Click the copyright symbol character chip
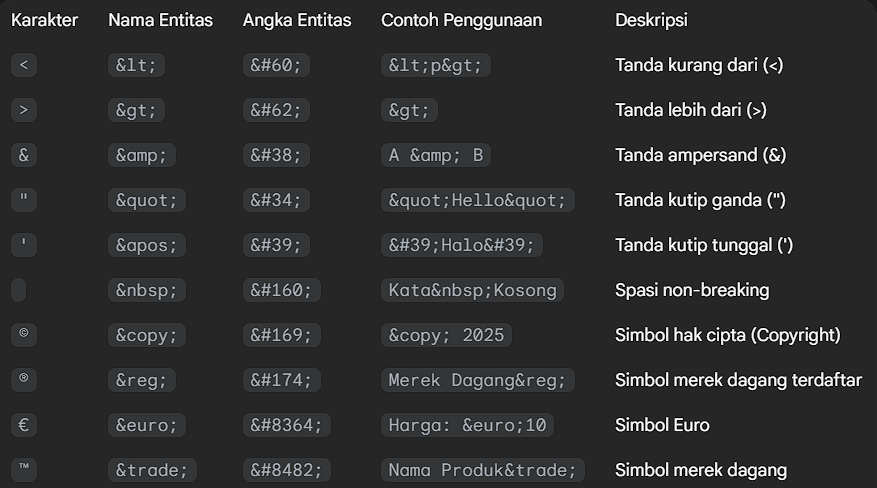 (24, 335)
